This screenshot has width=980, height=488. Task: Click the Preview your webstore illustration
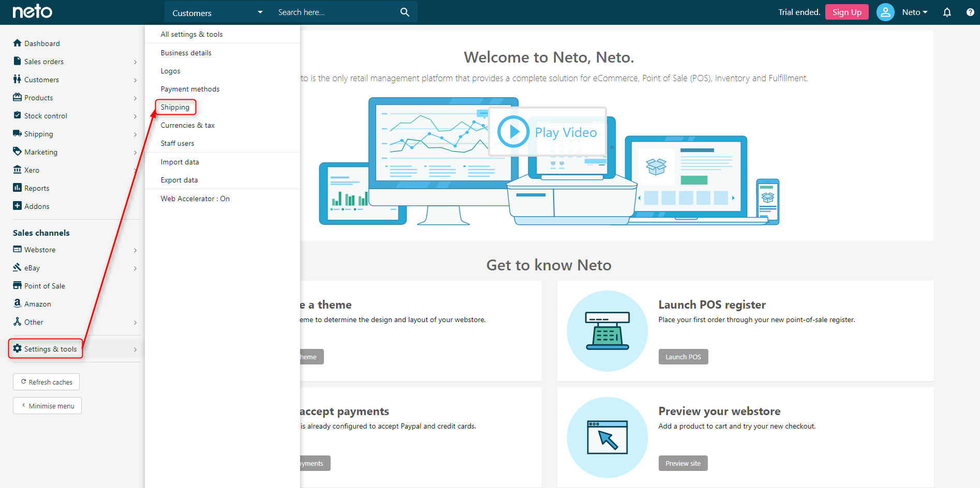click(x=607, y=437)
